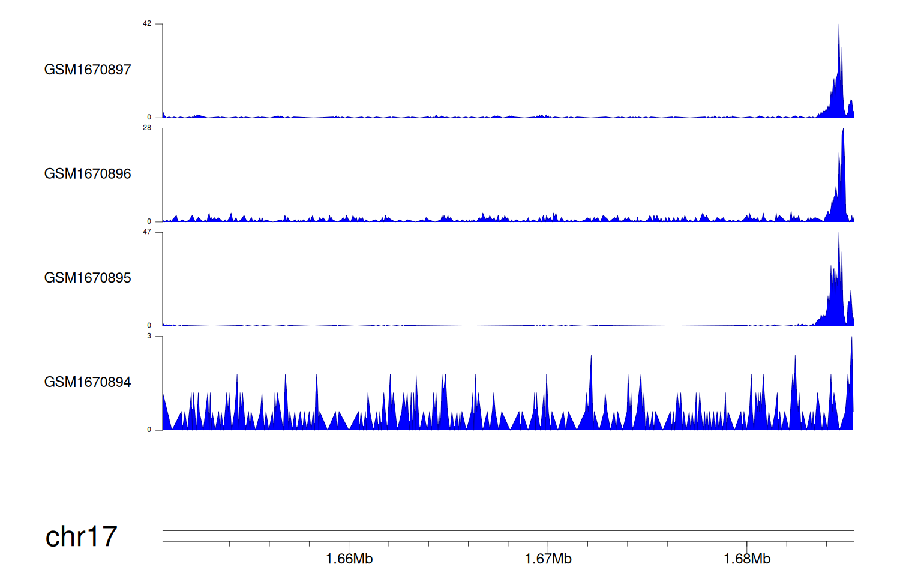Select the GSM1670896 track label
This screenshot has width=900, height=588.
tap(88, 174)
